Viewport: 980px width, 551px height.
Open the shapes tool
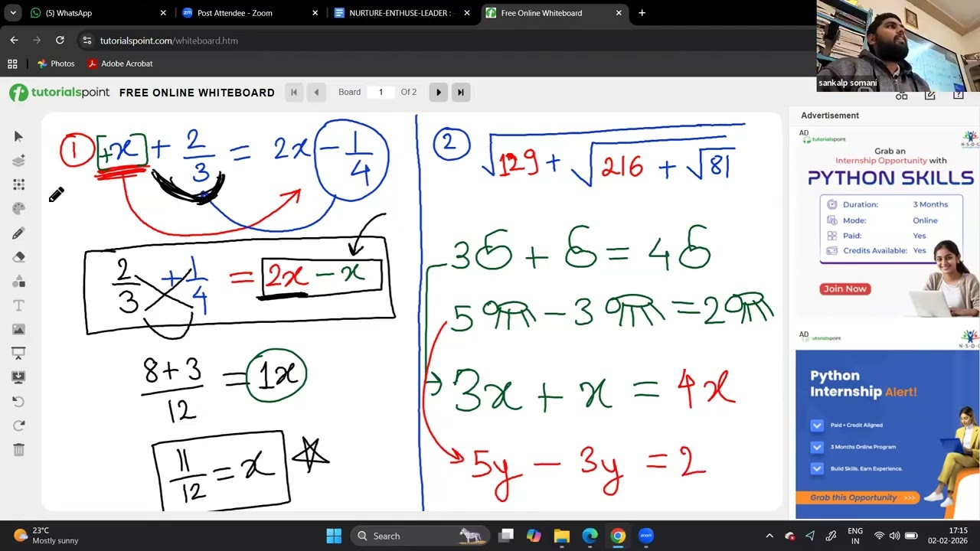(x=18, y=281)
